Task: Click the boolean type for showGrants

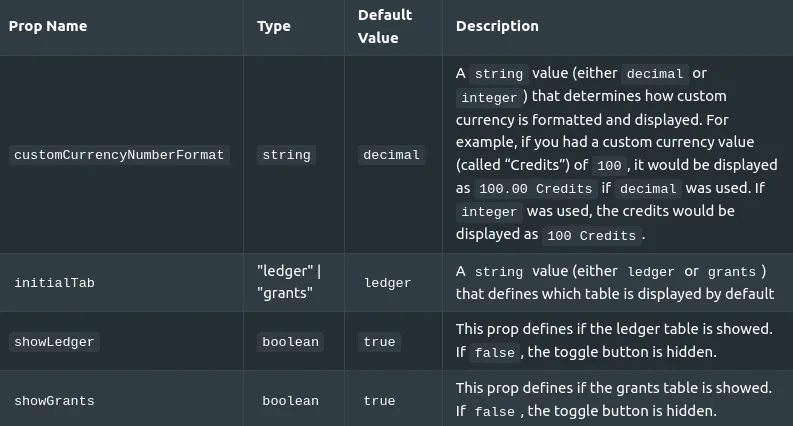Action: tap(290, 401)
